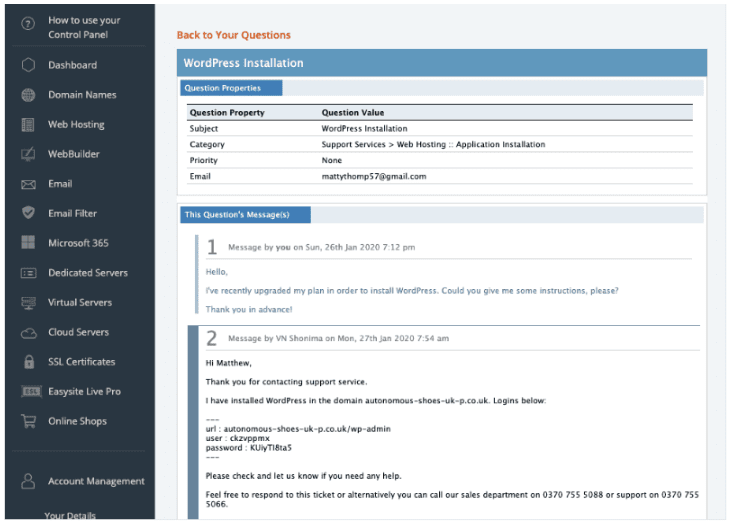Select WebBuilder from the sidebar
This screenshot has width=733, height=527.
click(x=74, y=154)
